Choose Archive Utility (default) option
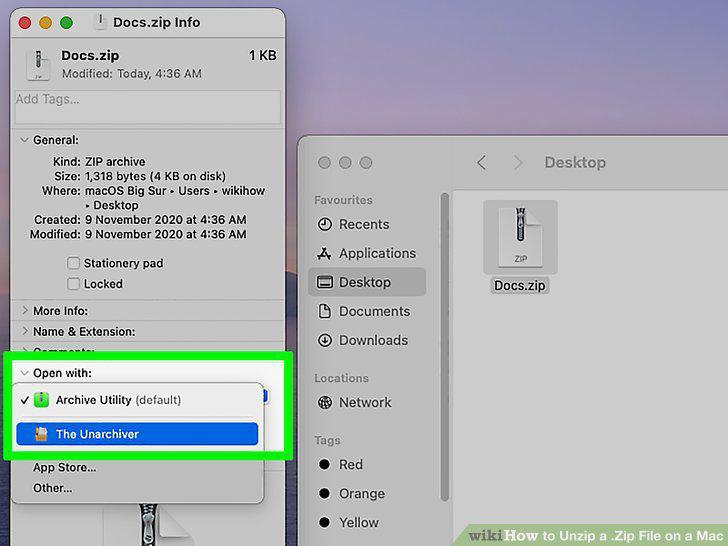728x546 pixels. click(x=137, y=400)
